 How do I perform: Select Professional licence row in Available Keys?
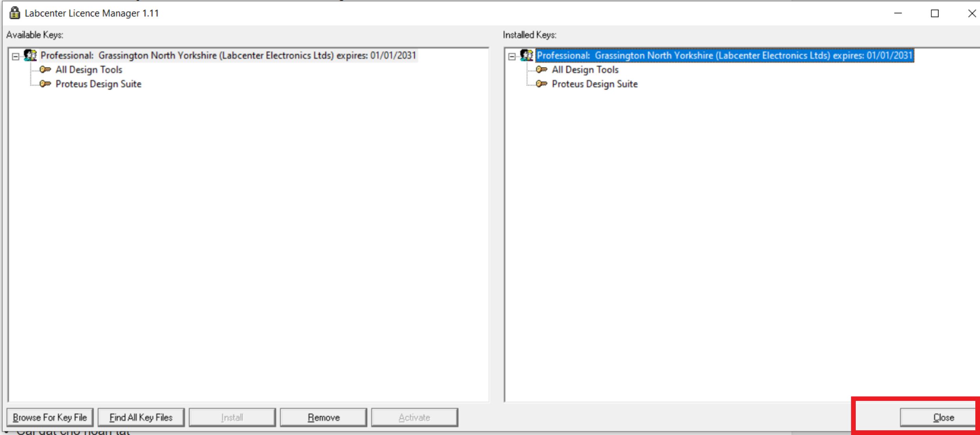tap(228, 55)
